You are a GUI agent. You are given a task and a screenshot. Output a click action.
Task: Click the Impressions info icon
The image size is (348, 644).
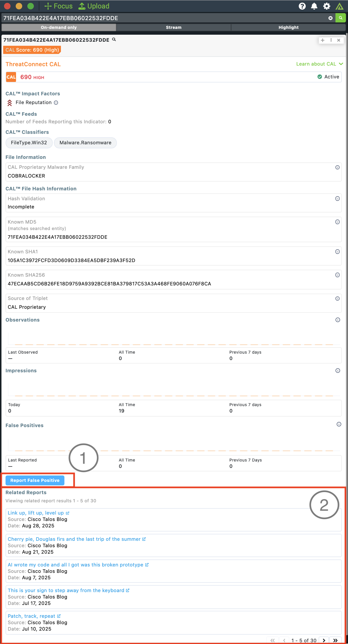tap(338, 371)
